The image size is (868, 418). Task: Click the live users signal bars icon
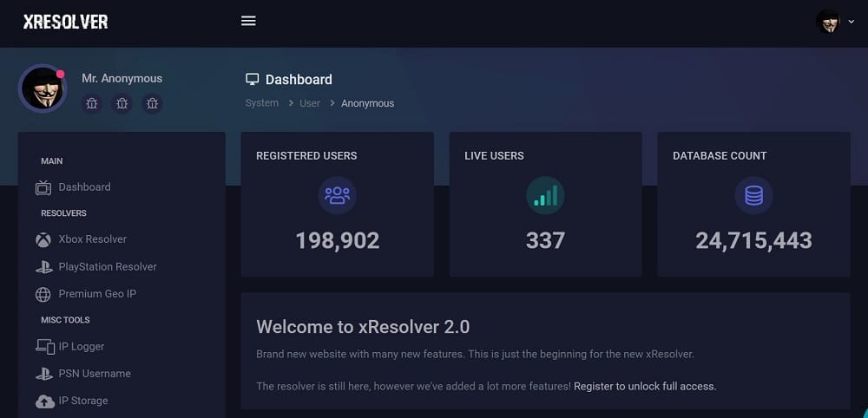tap(545, 196)
